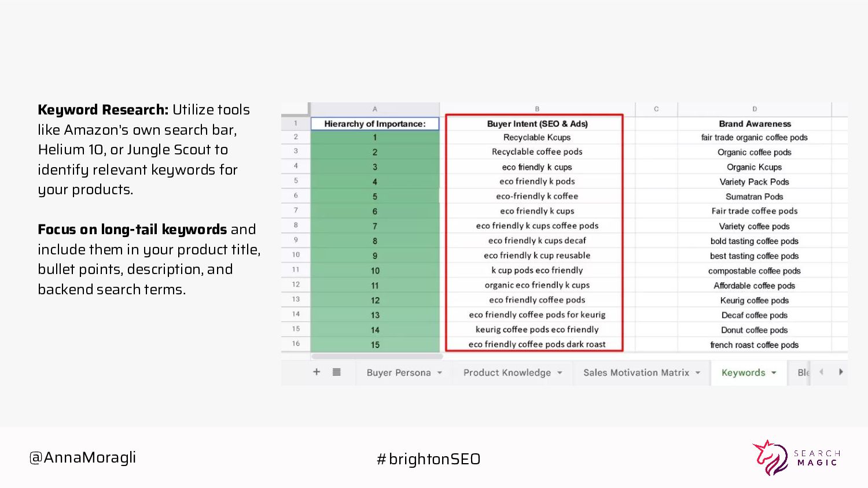This screenshot has height=488, width=868.
Task: Open the all sheets list icon
Action: pos(336,372)
